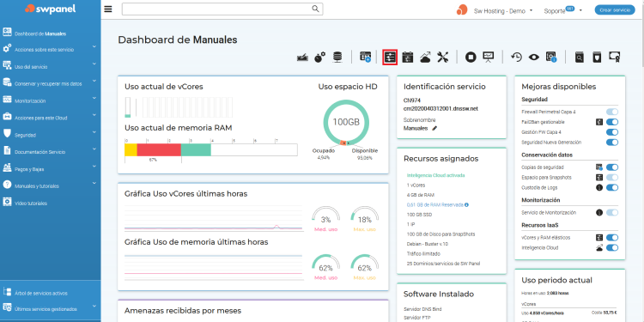The height and width of the screenshot is (322, 644).
Task: Click the bomb-with-gear toolbar icon
Action: click(320, 57)
